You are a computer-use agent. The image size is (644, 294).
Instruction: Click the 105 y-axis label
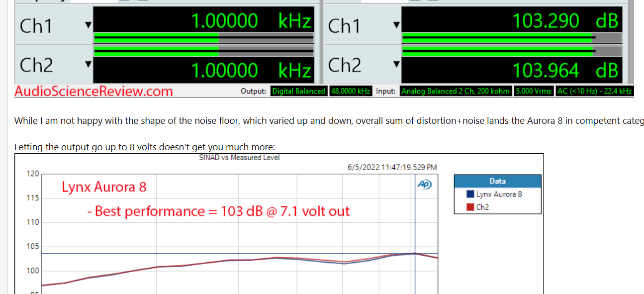point(32,247)
